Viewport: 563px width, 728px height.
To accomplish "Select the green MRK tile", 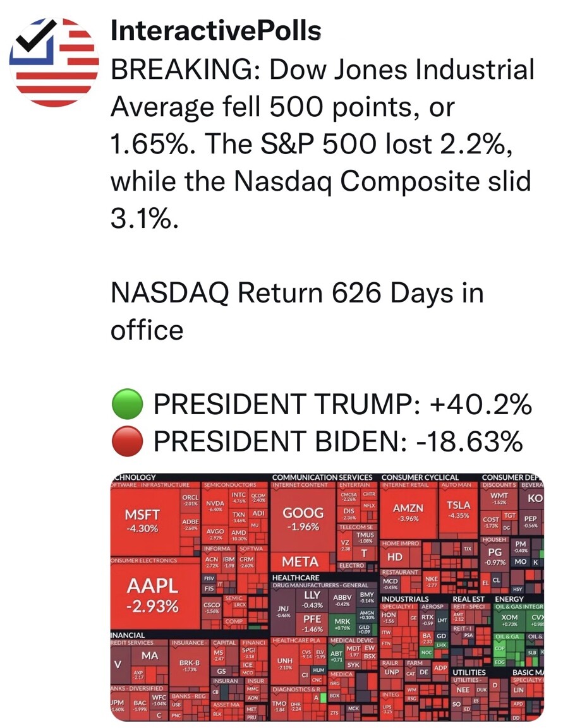I will coord(343,624).
